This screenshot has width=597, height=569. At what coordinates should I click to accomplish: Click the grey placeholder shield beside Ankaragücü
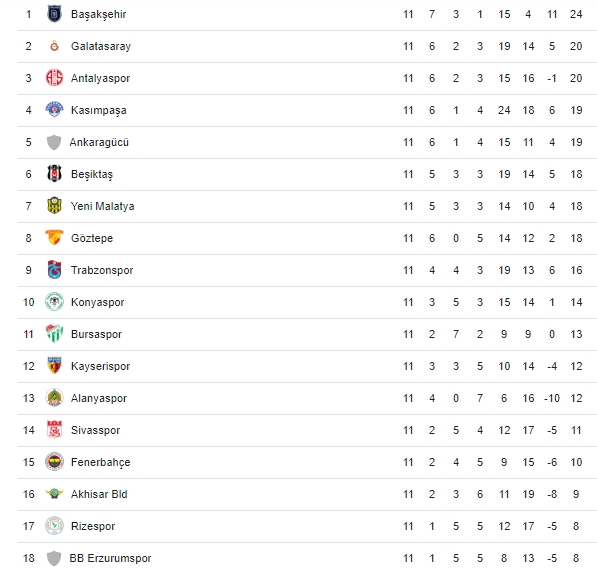[54, 142]
